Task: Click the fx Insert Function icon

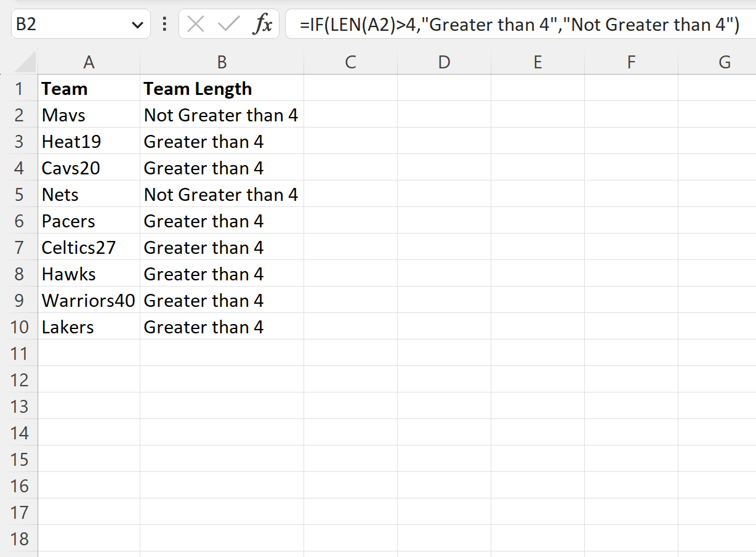Action: pyautogui.click(x=263, y=24)
